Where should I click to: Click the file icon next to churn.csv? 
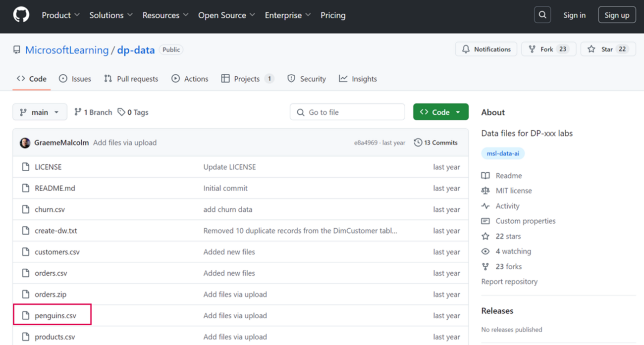[x=26, y=209]
